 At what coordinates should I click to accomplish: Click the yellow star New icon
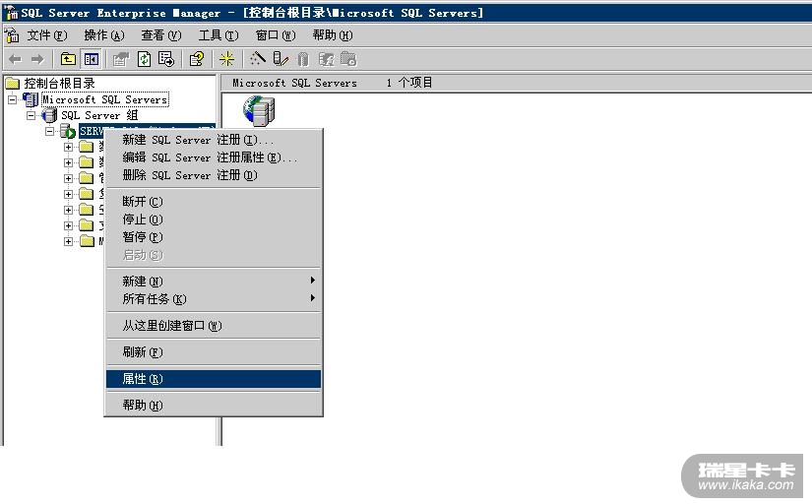pyautogui.click(x=226, y=59)
